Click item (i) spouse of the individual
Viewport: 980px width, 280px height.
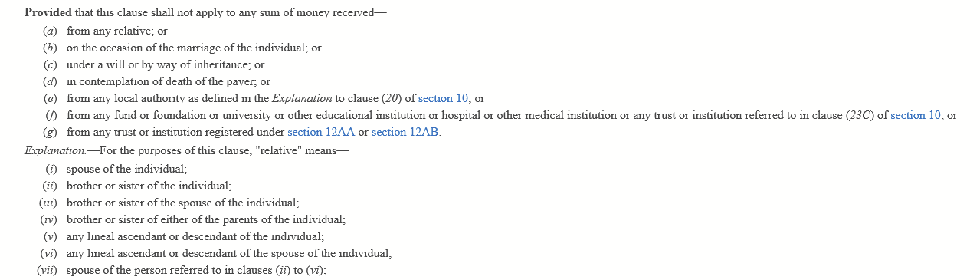coord(127,168)
